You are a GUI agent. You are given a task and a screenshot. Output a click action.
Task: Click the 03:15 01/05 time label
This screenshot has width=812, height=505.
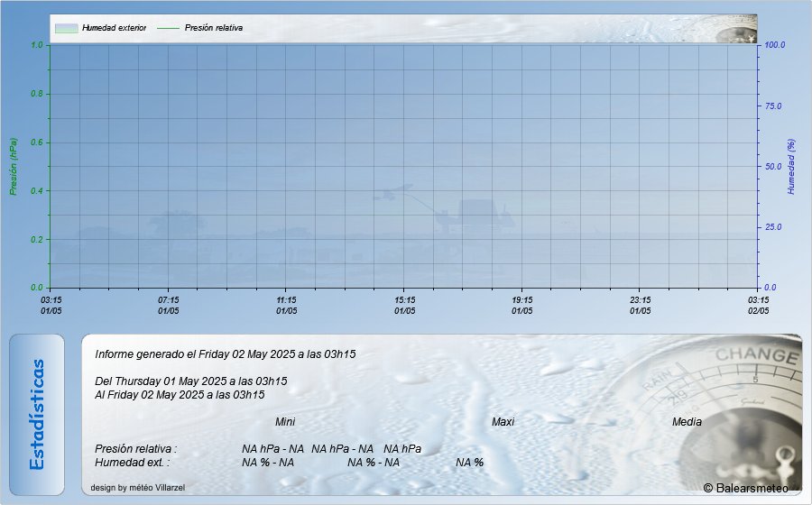tap(51, 306)
